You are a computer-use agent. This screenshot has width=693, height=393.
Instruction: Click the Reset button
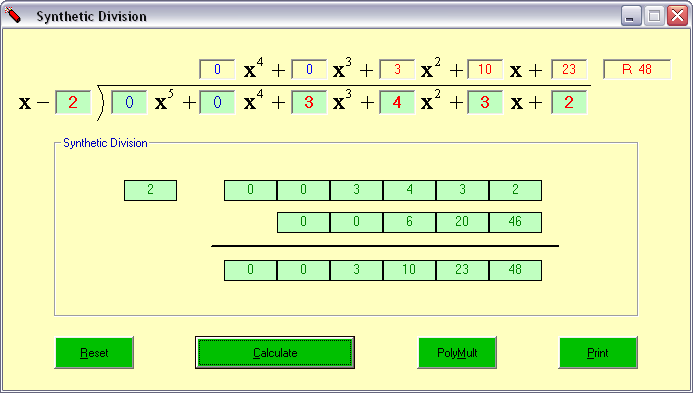[x=94, y=353]
